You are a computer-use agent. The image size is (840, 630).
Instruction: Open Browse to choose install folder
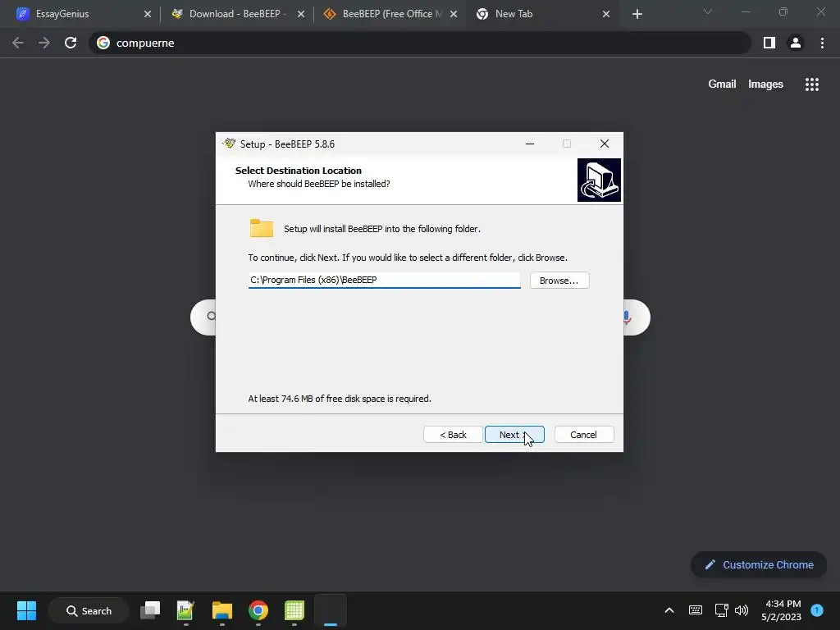click(x=559, y=281)
